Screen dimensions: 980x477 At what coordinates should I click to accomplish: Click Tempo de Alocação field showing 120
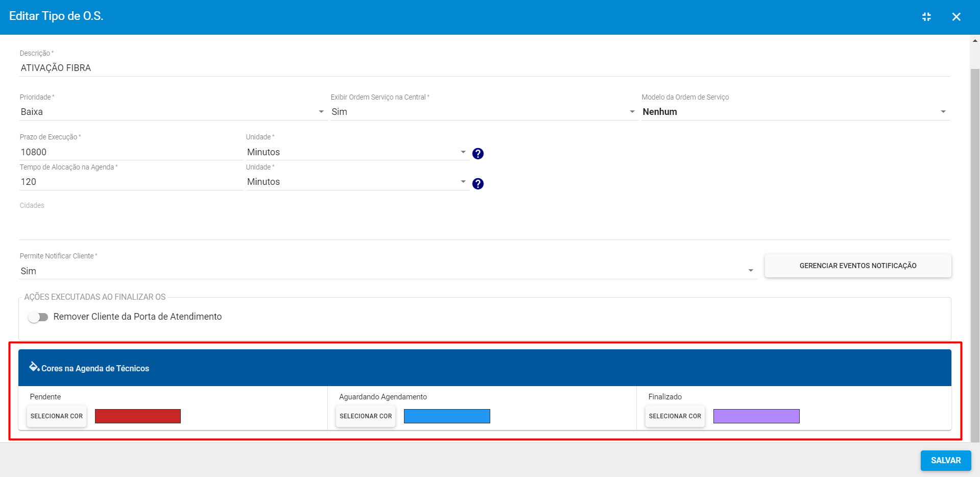click(x=131, y=182)
